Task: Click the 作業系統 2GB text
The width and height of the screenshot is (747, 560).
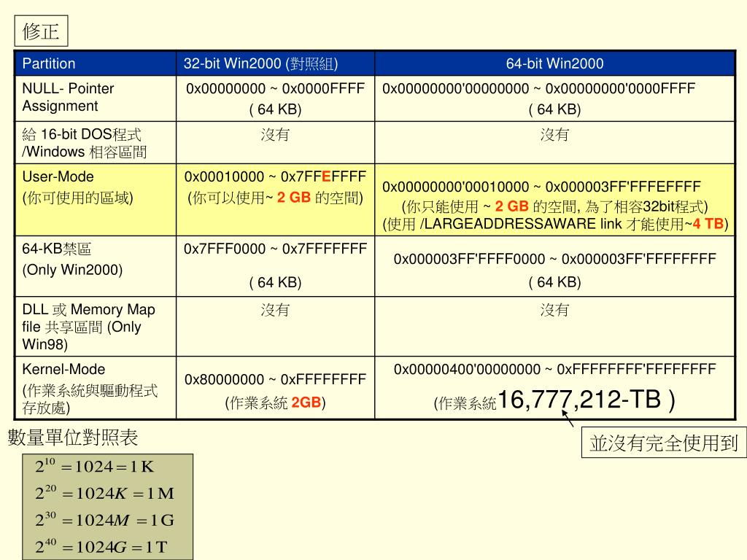Action: [275, 402]
